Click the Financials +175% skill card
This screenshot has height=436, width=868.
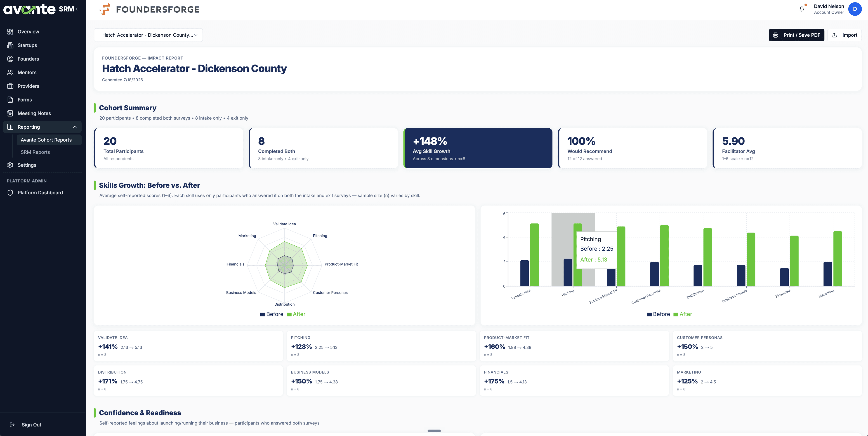tap(574, 381)
